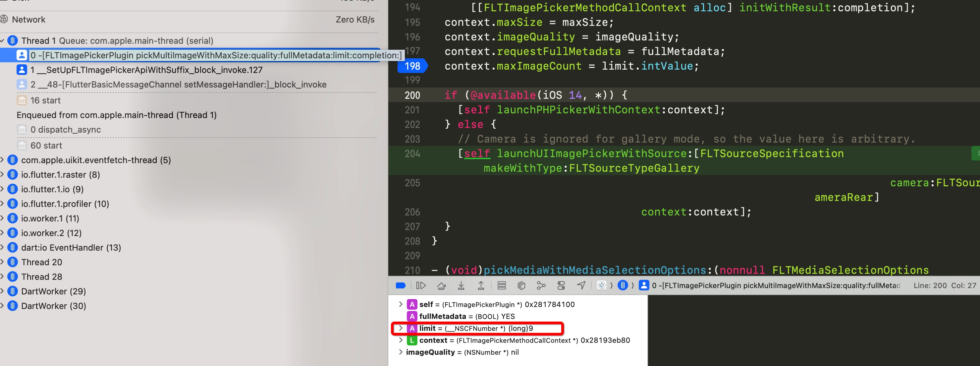Open the Network gauge row
980x366 pixels.
(x=189, y=20)
